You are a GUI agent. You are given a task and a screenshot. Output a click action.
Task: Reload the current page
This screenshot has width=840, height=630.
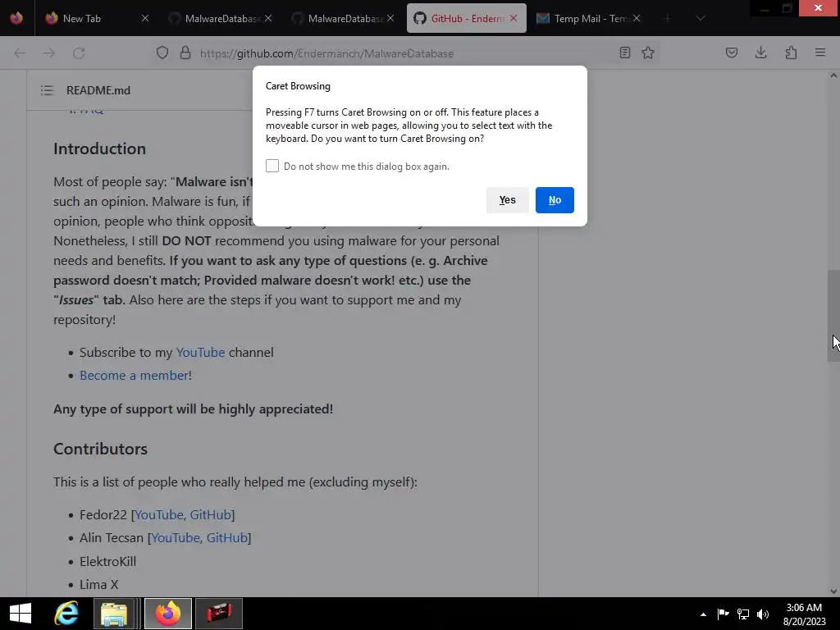pyautogui.click(x=79, y=53)
